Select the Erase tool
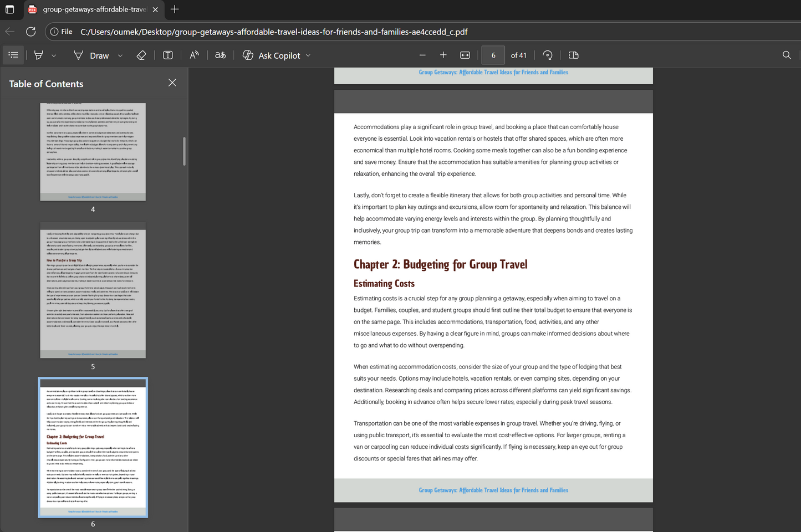Screen dimensions: 801x532 click(x=141, y=55)
